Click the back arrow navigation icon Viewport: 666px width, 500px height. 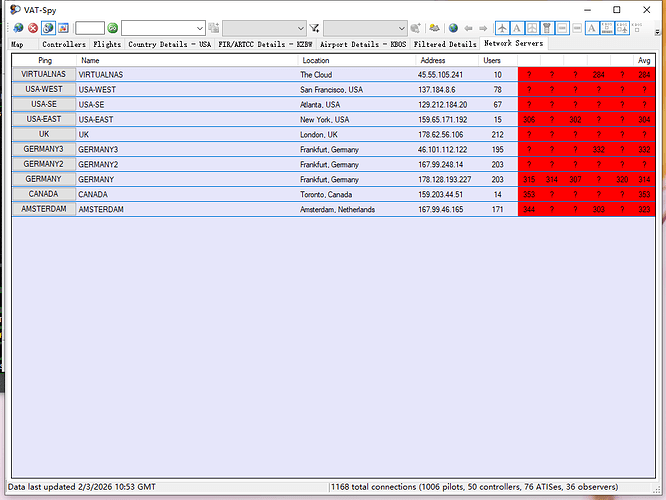(x=466, y=28)
